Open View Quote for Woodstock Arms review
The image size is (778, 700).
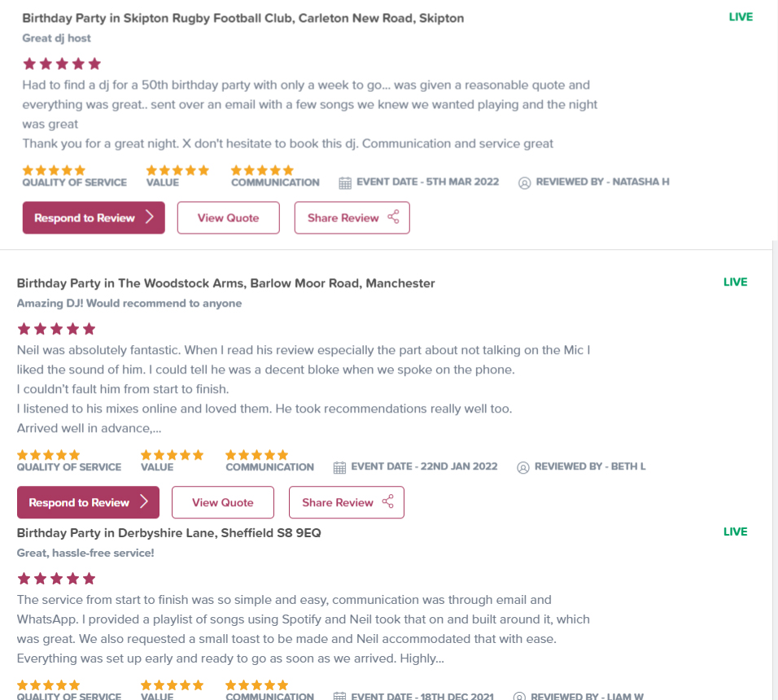pyautogui.click(x=222, y=503)
